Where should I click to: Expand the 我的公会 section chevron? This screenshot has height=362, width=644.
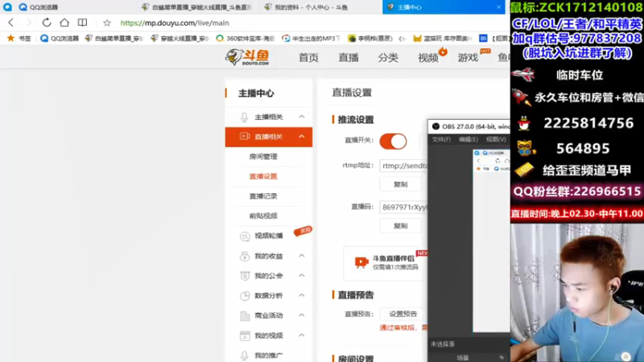click(x=302, y=275)
